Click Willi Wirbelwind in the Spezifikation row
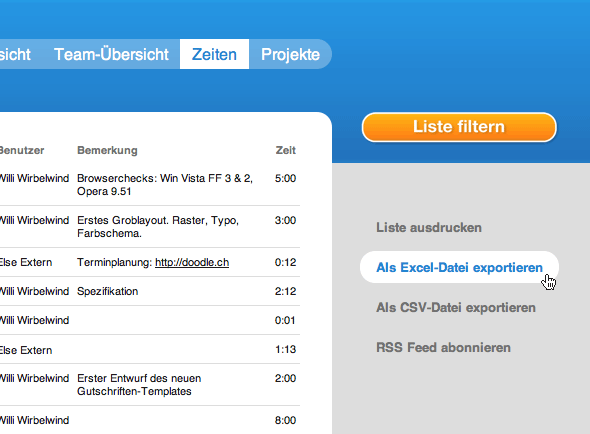 pyautogui.click(x=34, y=291)
